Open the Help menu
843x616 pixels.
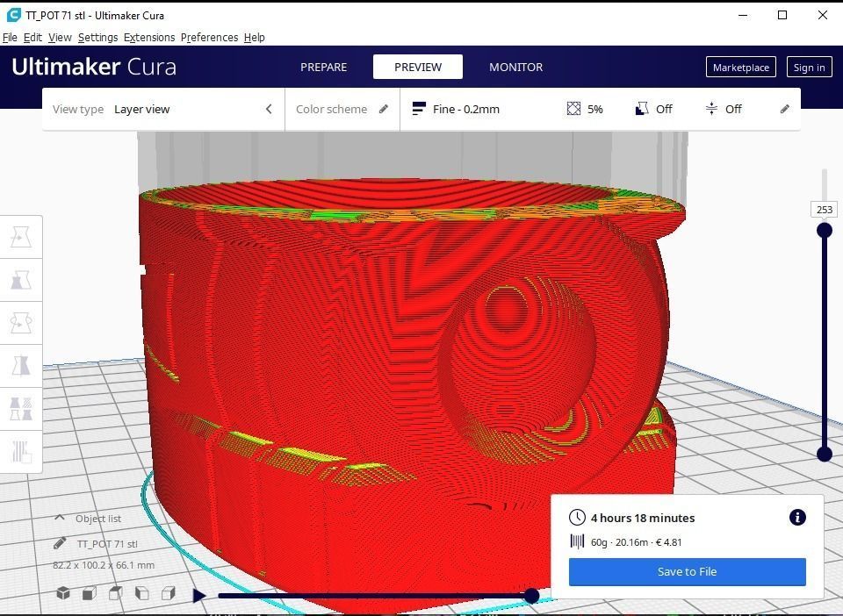[255, 37]
